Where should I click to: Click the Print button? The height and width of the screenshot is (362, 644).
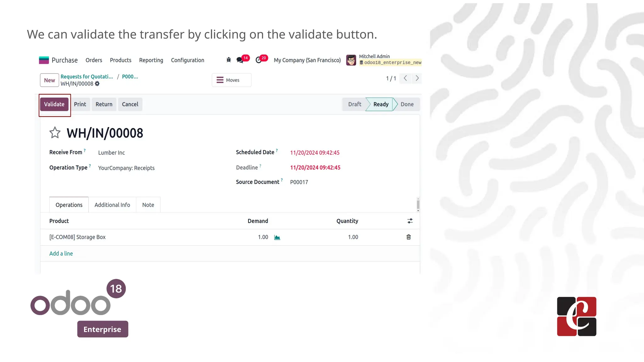click(x=80, y=104)
